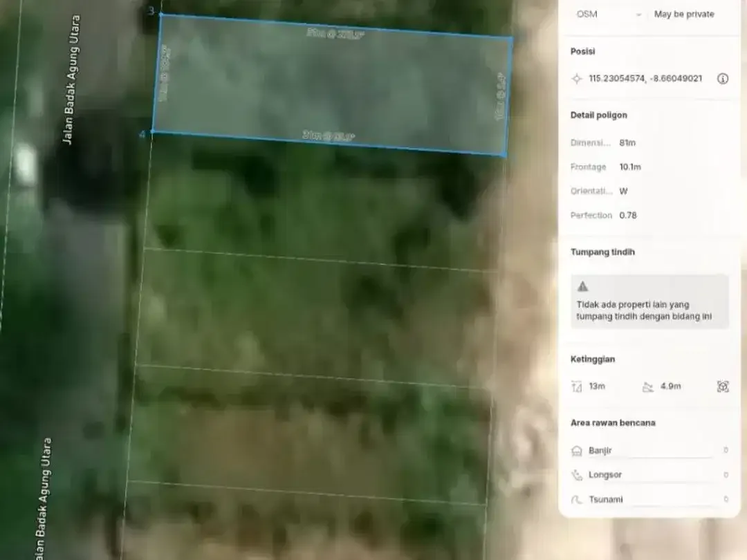Image resolution: width=747 pixels, height=560 pixels.
Task: Click the elevation icon beside 13m
Action: click(576, 386)
